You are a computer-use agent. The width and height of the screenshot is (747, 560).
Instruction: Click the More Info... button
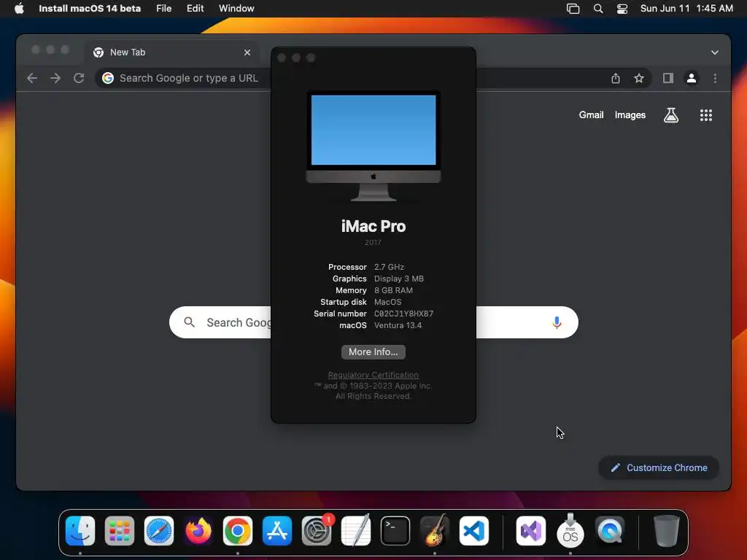[373, 352]
